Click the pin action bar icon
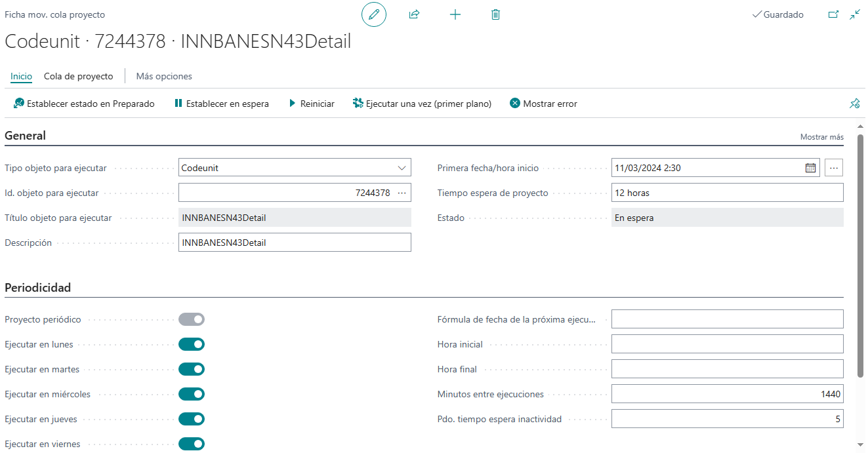Viewport: 868px width, 453px height. tap(854, 104)
